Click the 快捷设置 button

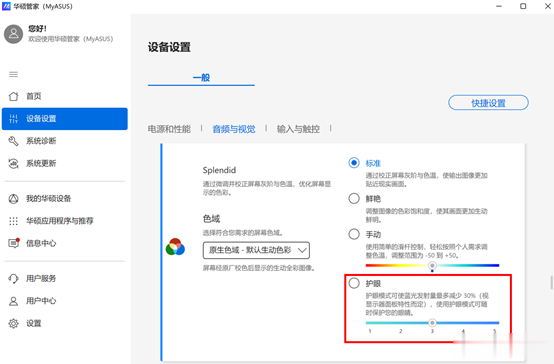pyautogui.click(x=488, y=103)
